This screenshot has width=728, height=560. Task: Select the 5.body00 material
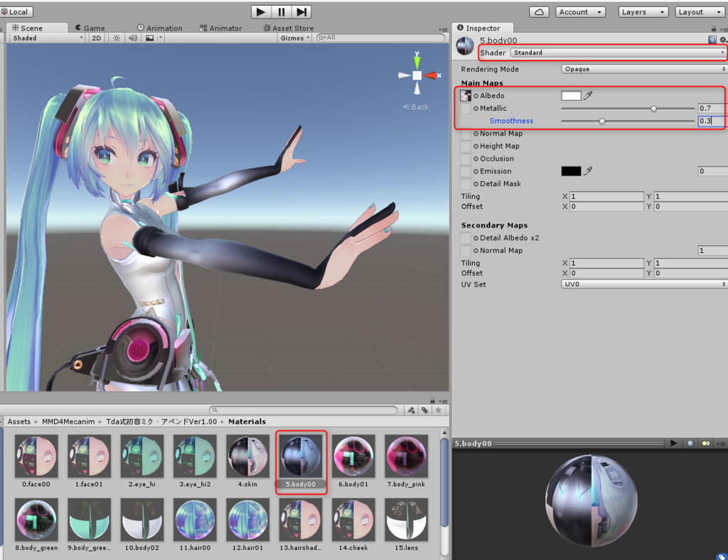tap(301, 461)
